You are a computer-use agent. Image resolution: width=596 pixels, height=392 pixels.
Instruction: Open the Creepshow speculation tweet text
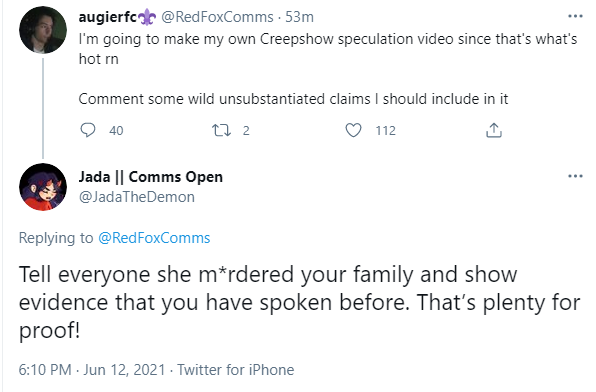(328, 69)
